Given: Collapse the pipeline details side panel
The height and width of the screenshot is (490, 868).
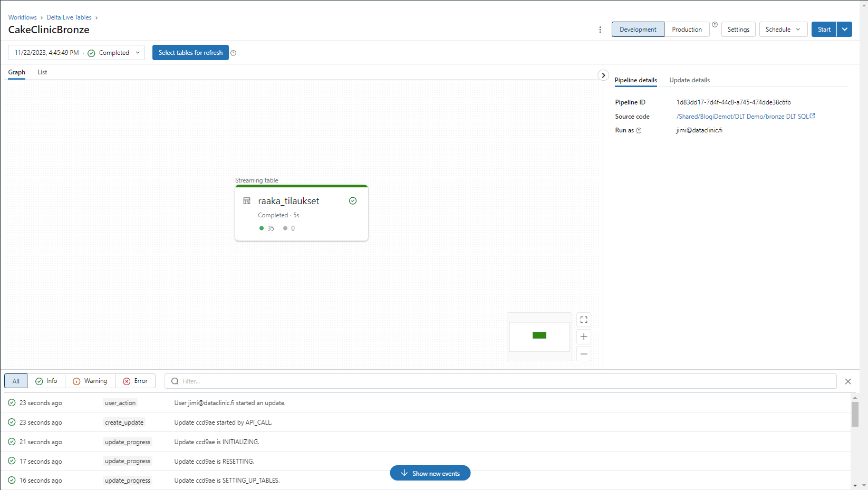Looking at the screenshot, I should 603,75.
